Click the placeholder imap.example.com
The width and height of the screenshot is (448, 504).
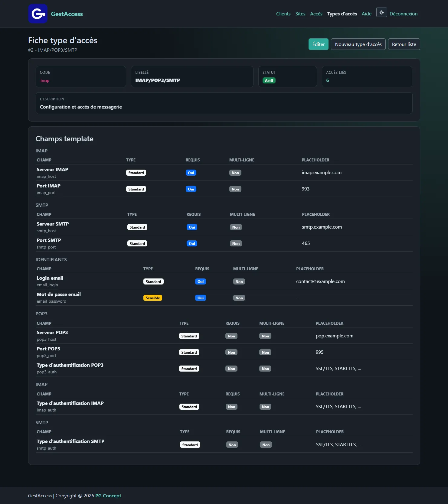tap(322, 173)
